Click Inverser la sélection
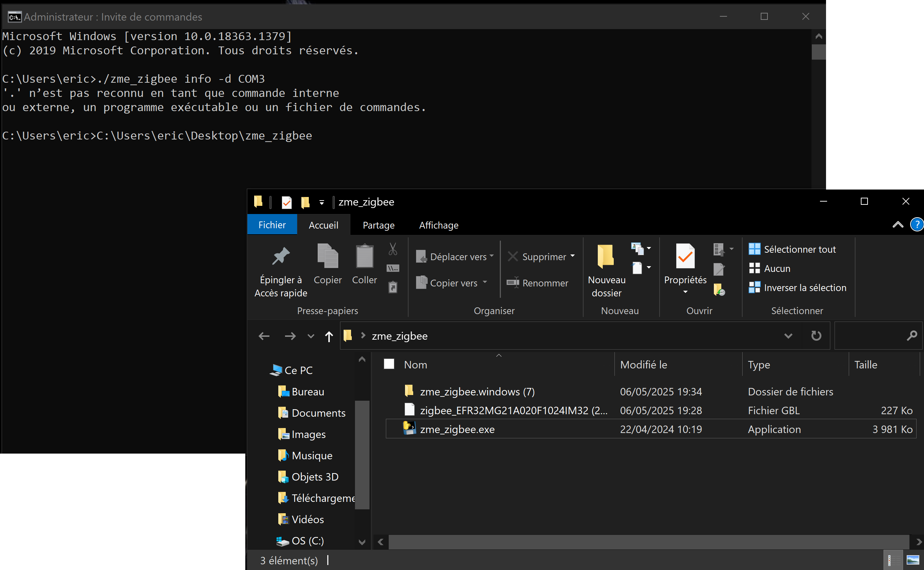The height and width of the screenshot is (570, 924). point(804,287)
